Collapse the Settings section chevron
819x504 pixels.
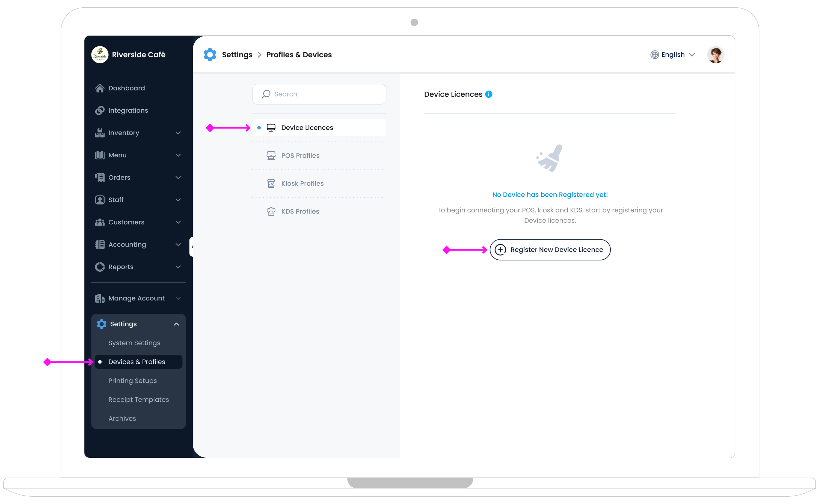(x=176, y=324)
